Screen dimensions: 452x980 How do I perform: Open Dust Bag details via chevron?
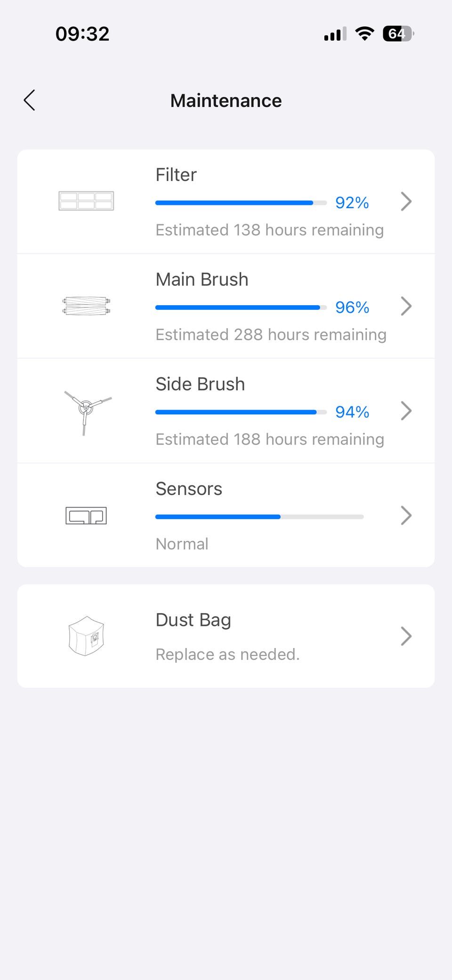coord(406,636)
